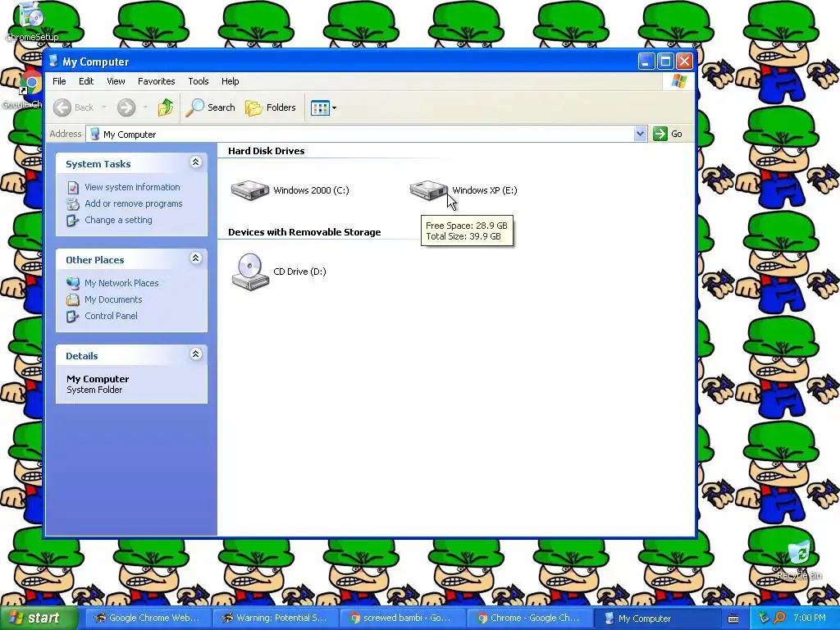Image resolution: width=840 pixels, height=630 pixels.
Task: Click the first system tray icon
Action: [764, 619]
